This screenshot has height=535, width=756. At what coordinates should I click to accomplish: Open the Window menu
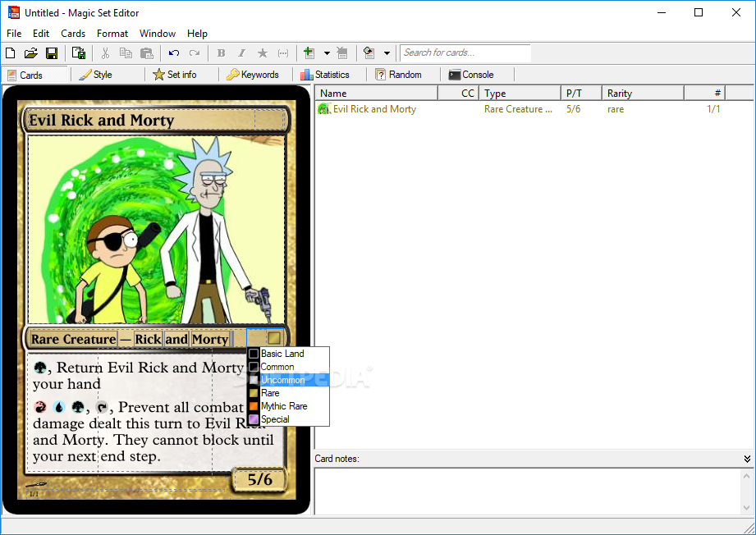pos(158,34)
